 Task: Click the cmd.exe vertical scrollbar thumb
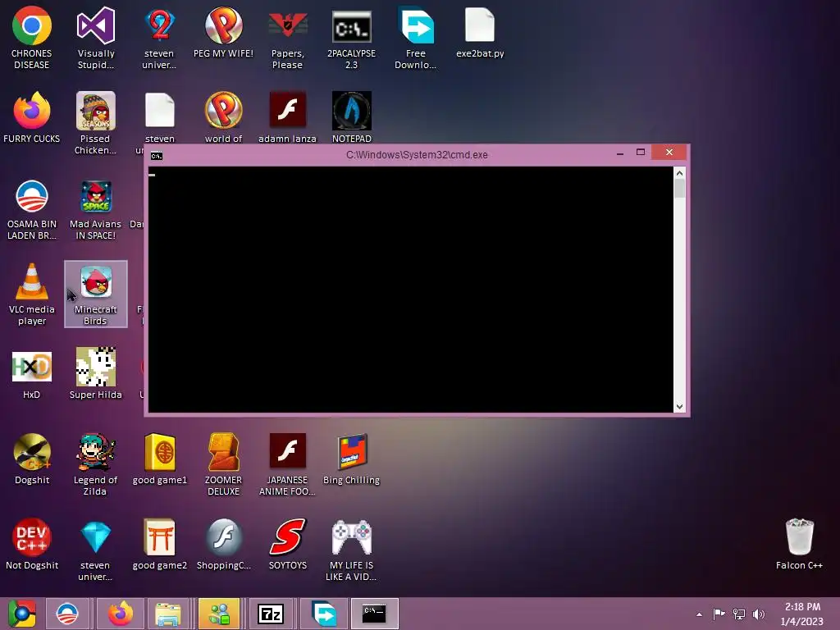coord(679,189)
